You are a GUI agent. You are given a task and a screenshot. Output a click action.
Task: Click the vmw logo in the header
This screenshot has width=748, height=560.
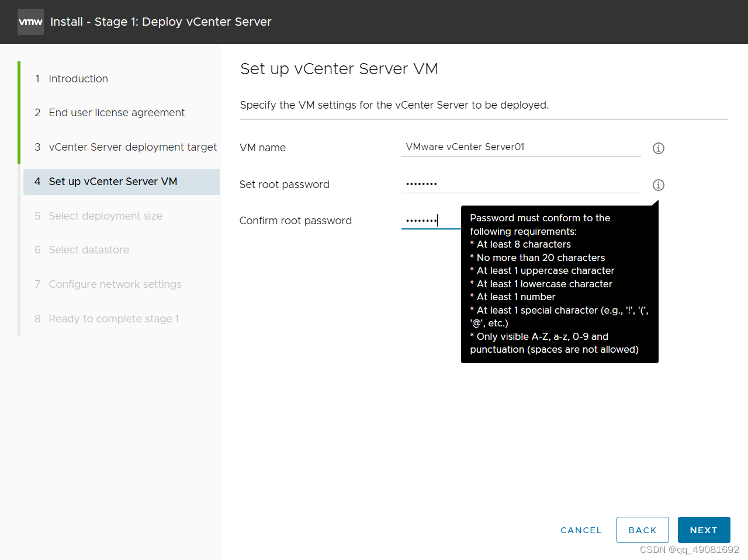[x=30, y=22]
